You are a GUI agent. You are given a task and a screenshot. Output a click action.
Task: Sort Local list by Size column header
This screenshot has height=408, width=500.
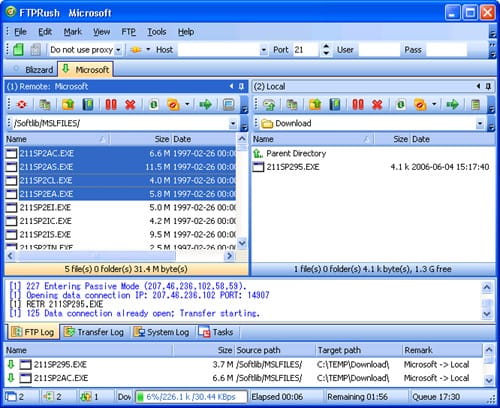392,139
